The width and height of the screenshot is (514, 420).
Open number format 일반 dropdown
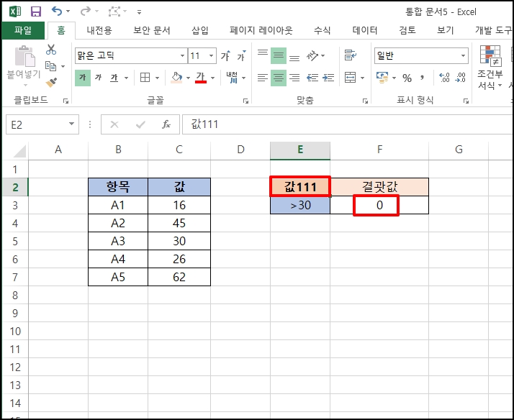[x=463, y=55]
